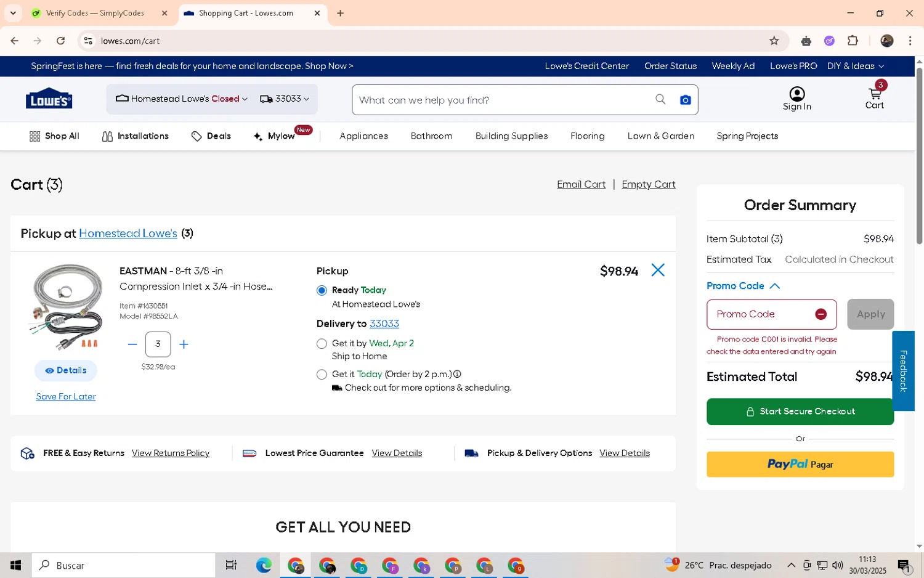Viewport: 924px width, 578px height.
Task: Launch Microsoft Edge from taskbar
Action: (x=264, y=565)
